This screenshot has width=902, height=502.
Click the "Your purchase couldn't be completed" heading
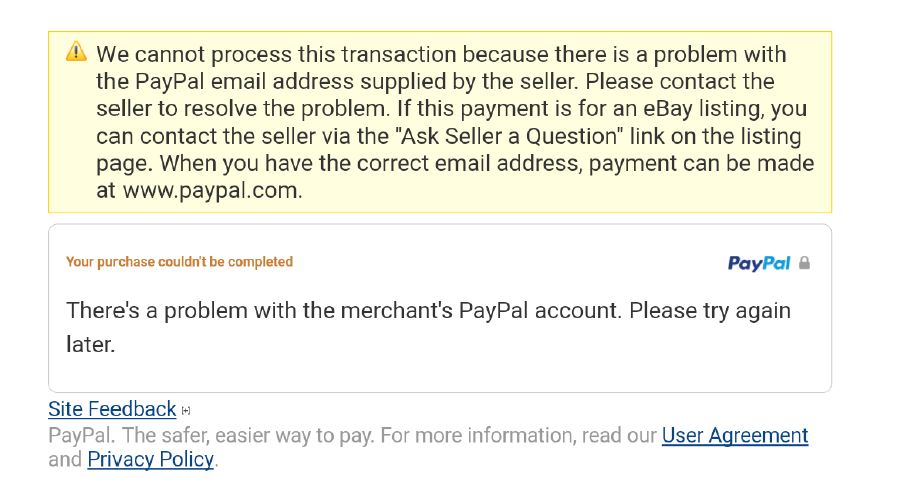179,262
